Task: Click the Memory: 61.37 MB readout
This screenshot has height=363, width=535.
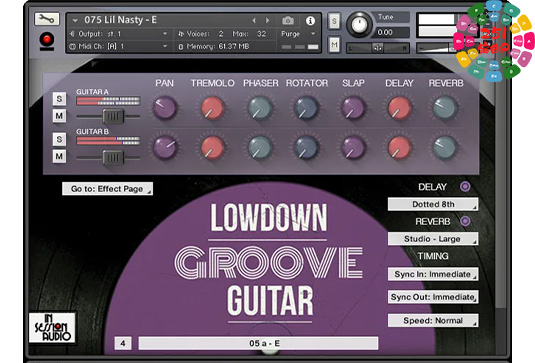Action: 218,46
